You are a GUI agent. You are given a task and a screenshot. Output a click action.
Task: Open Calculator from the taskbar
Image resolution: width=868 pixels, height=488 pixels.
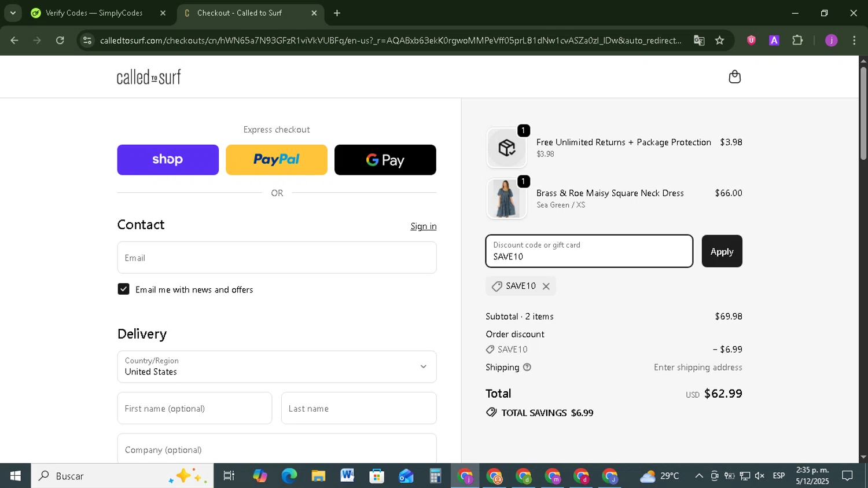pyautogui.click(x=435, y=476)
